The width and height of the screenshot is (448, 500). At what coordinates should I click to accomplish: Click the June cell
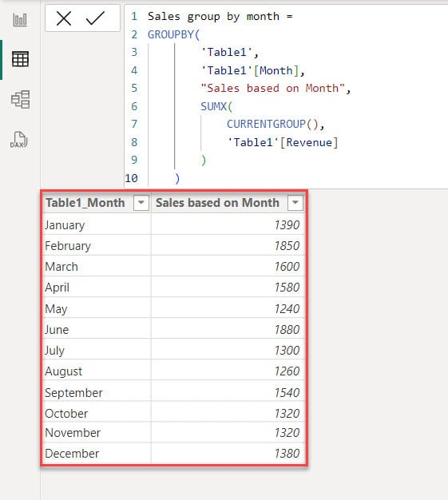point(97,329)
